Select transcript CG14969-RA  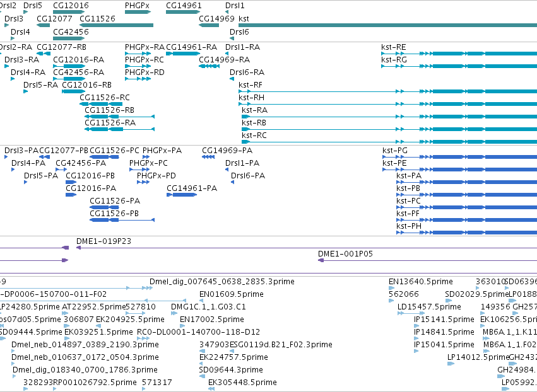coord(225,60)
